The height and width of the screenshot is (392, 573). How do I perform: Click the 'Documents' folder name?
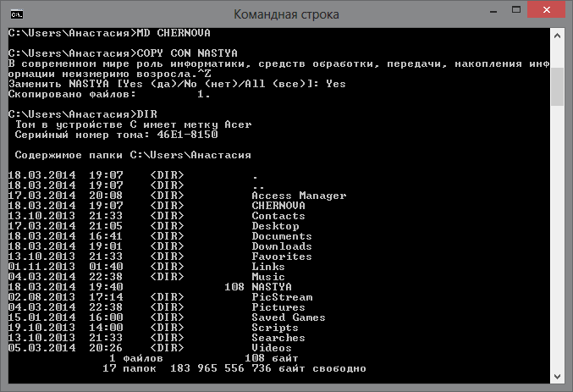pyautogui.click(x=282, y=236)
